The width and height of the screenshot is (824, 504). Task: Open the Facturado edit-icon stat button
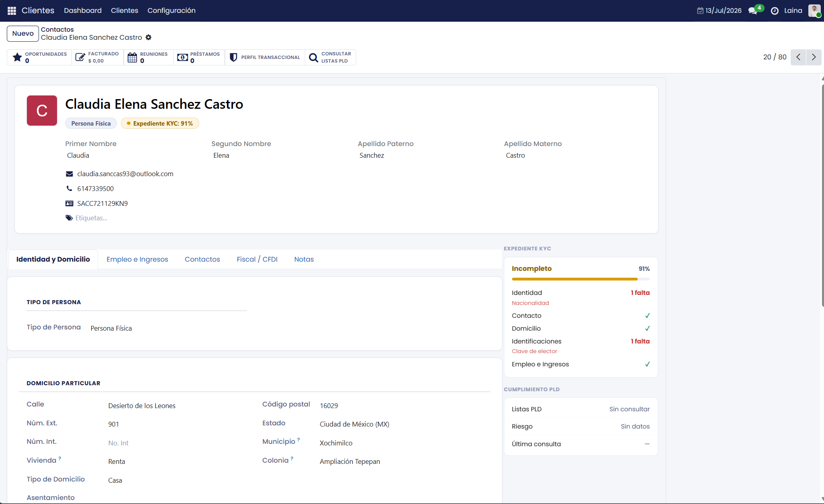pos(98,57)
